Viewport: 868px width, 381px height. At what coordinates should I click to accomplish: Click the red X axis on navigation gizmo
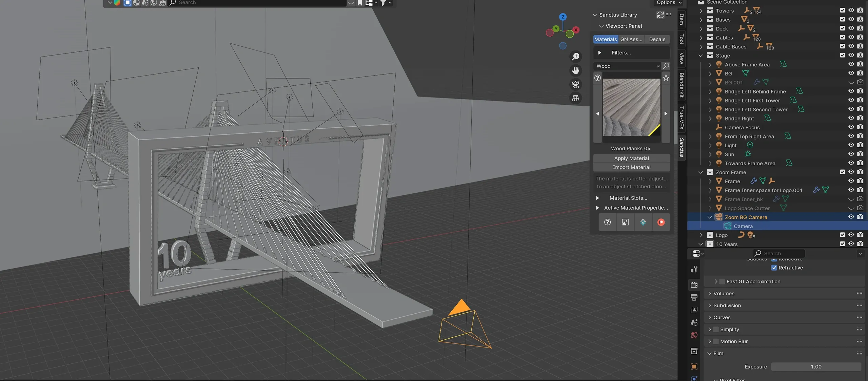[576, 30]
